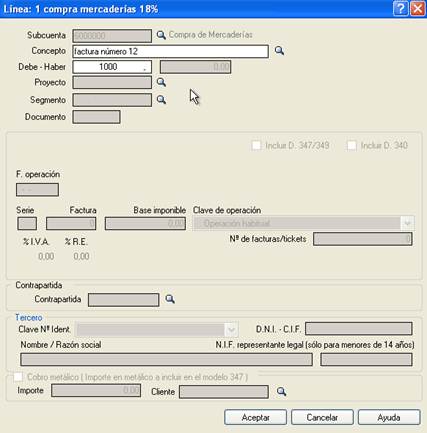Focus the Concepto text field
Viewport: 427px width, 433px height.
170,51
